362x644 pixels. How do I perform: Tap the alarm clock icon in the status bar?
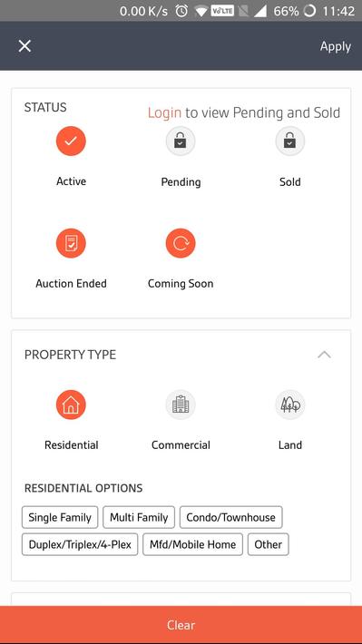point(181,11)
